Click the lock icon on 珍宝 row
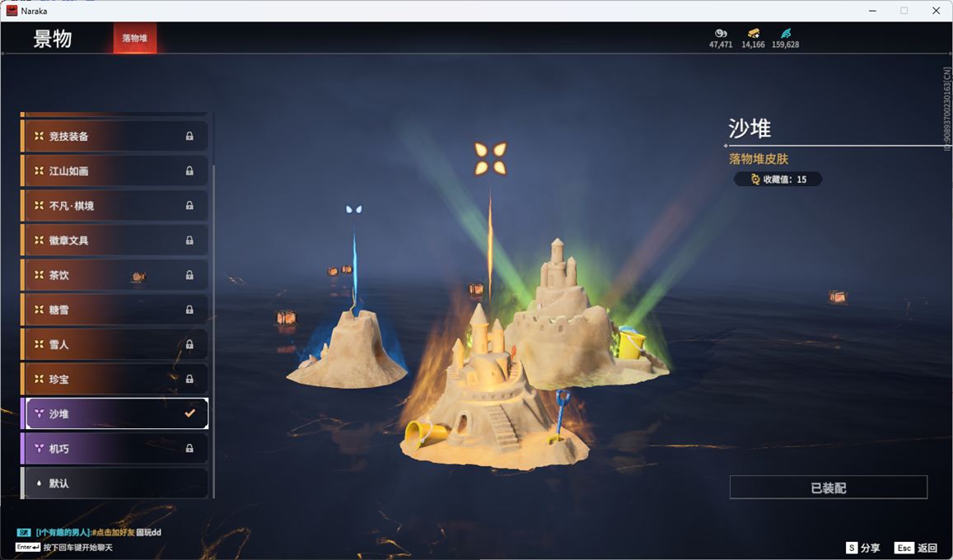This screenshot has height=560, width=953. pyautogui.click(x=189, y=380)
